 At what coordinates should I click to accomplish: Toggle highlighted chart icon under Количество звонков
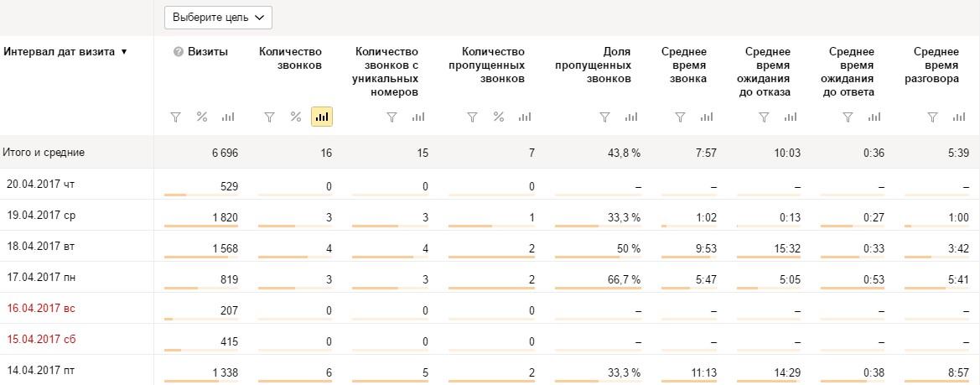322,117
